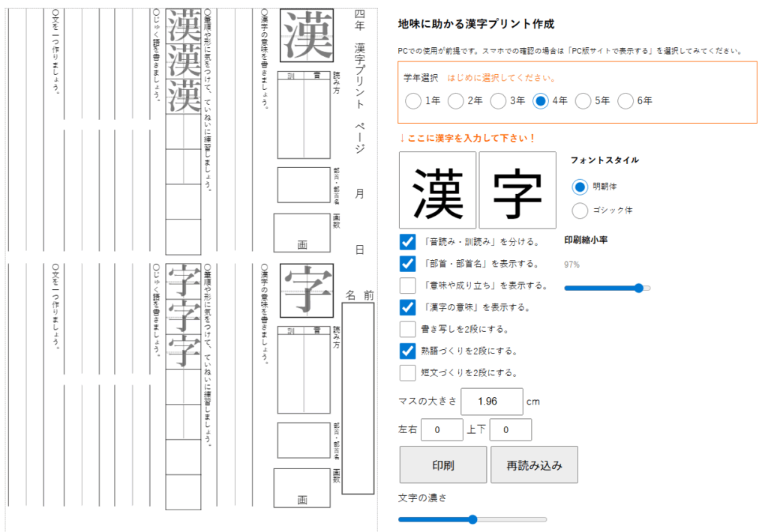Focus the 左右 offset input field
The image size is (768, 532).
tap(442, 430)
